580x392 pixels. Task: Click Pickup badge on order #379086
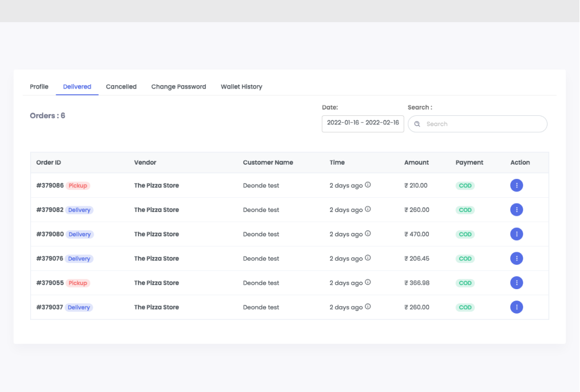[x=78, y=186]
